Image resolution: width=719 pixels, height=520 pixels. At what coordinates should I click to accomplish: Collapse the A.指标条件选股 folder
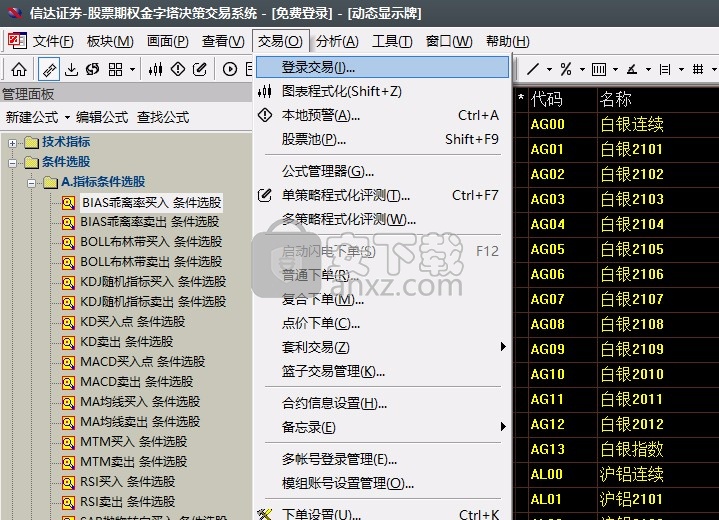pyautogui.click(x=31, y=183)
